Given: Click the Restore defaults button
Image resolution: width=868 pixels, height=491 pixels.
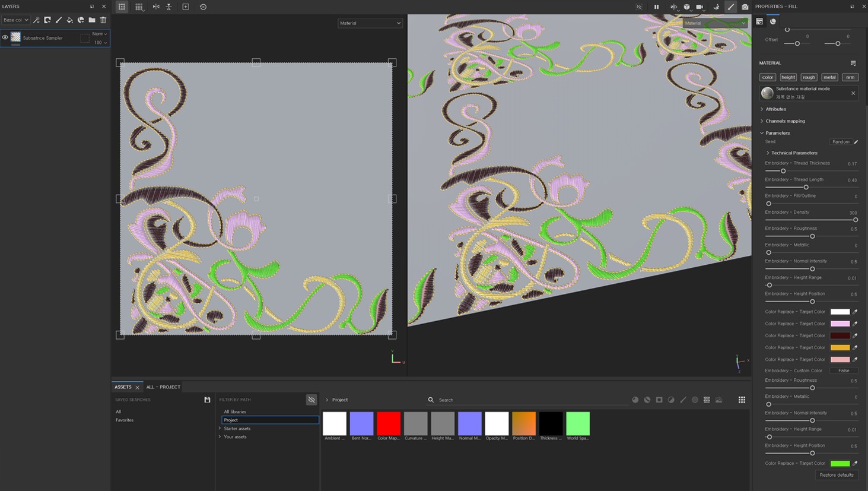Looking at the screenshot, I should (836, 475).
